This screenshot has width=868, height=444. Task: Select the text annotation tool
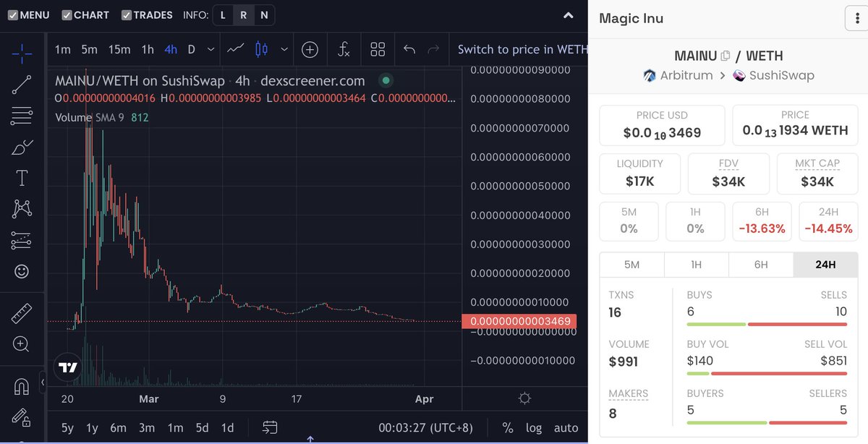pos(22,178)
